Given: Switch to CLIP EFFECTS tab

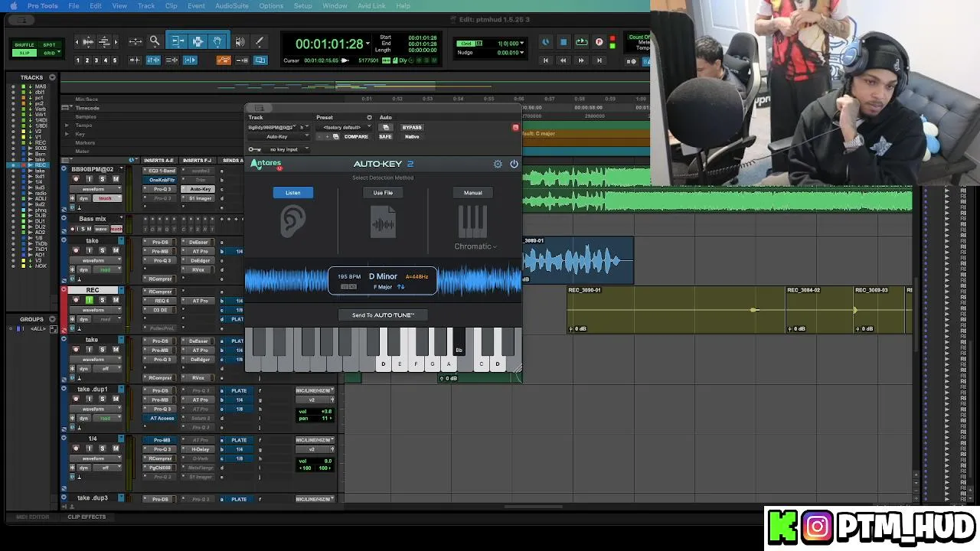Looking at the screenshot, I should coord(87,517).
